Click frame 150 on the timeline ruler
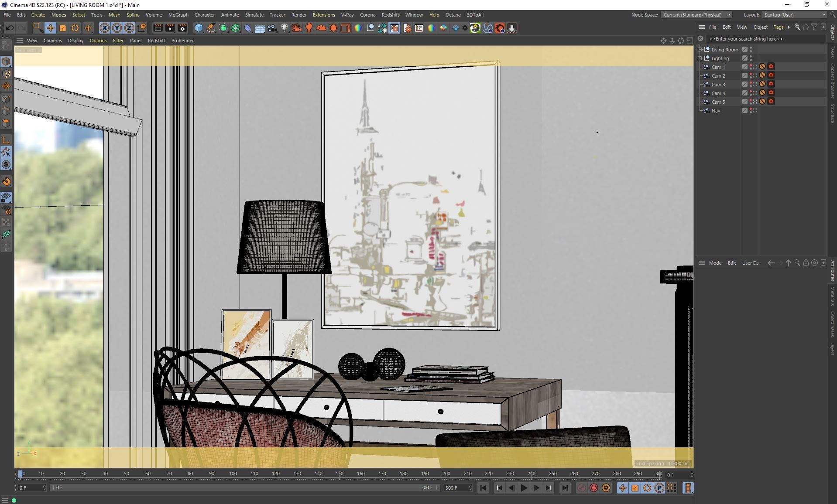The height and width of the screenshot is (504, 837). tap(340, 474)
